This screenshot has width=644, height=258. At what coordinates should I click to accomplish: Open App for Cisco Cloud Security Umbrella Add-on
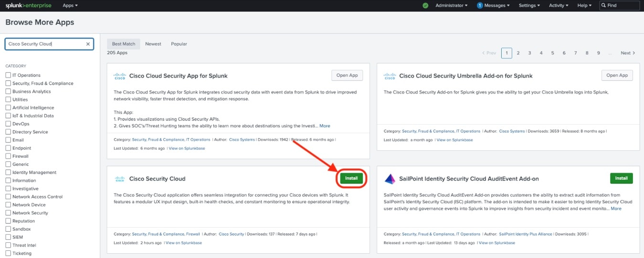pyautogui.click(x=617, y=75)
